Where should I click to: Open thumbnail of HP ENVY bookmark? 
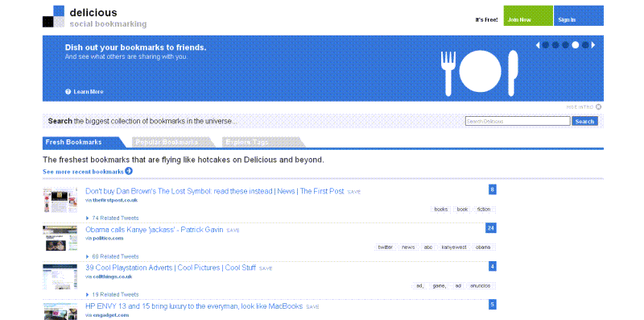pos(60,311)
